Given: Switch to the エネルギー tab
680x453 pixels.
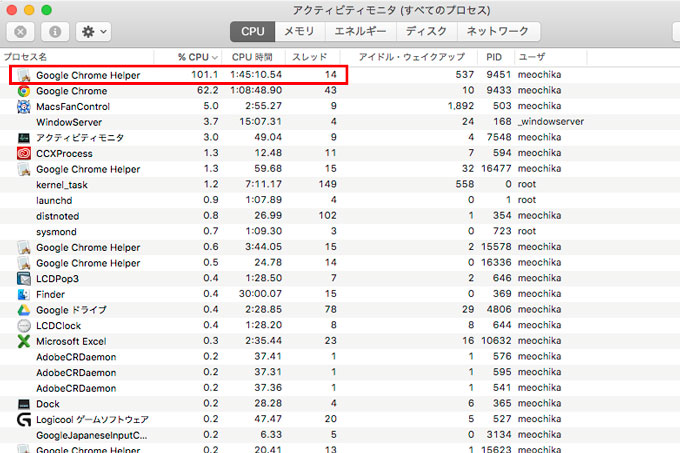Looking at the screenshot, I should 360,32.
